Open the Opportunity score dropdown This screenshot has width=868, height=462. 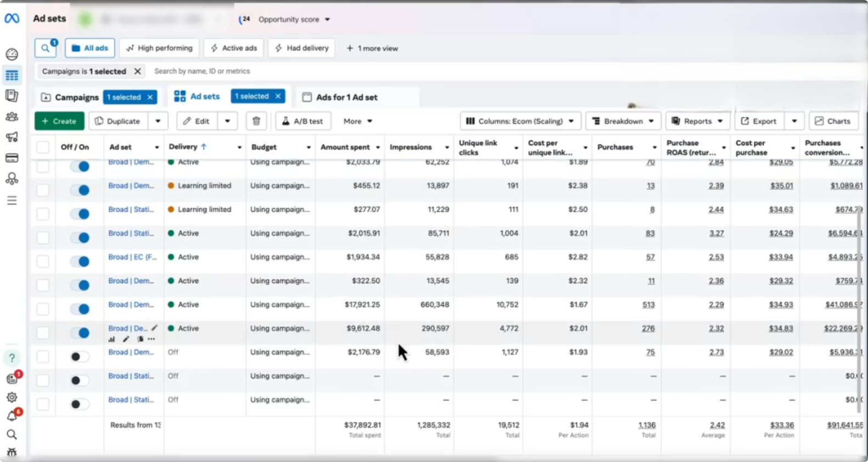(294, 19)
